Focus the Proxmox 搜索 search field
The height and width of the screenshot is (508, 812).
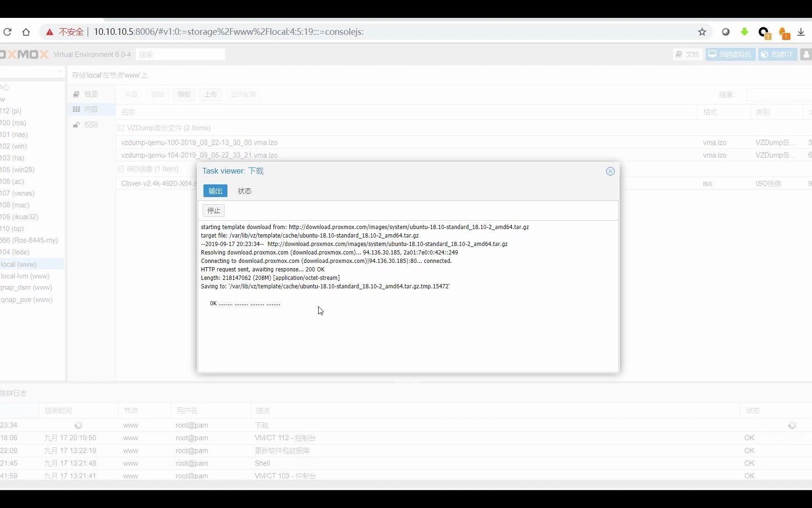[x=180, y=55]
